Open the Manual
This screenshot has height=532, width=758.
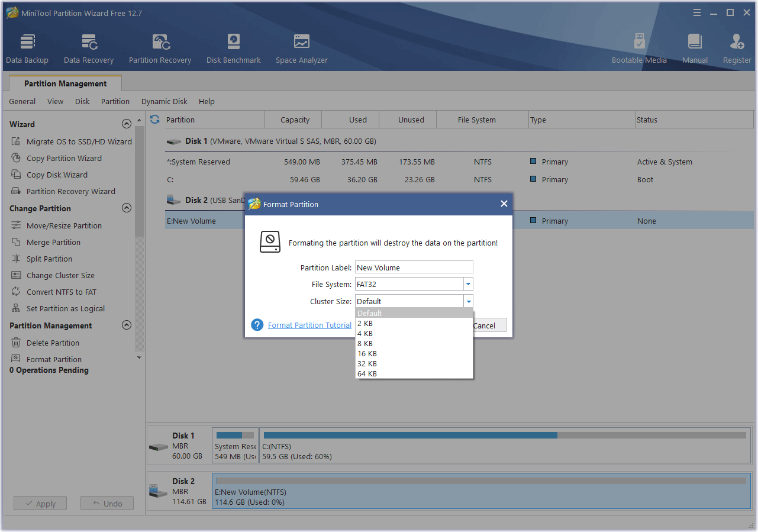coord(695,49)
